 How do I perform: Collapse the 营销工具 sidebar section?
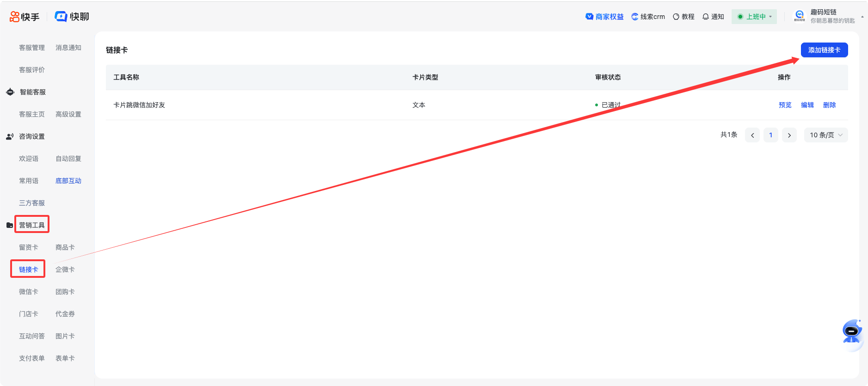coord(31,225)
